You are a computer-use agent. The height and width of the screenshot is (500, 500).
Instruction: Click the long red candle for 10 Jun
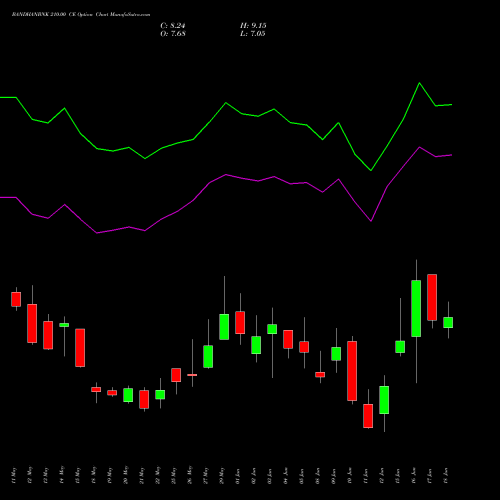352,371
